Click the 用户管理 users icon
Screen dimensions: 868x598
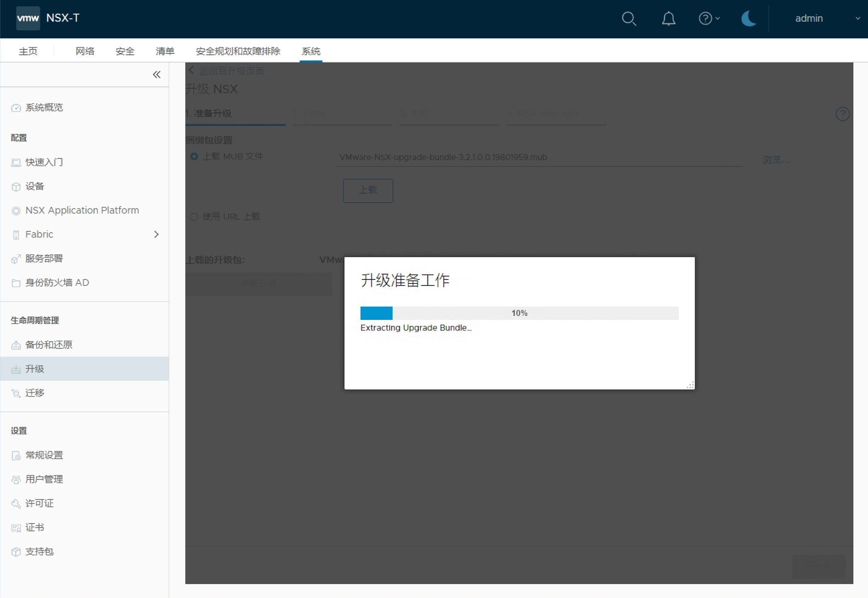tap(16, 480)
